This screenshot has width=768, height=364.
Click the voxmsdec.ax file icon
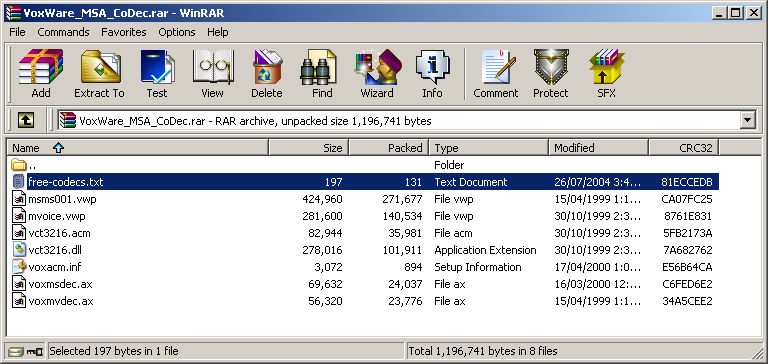(19, 284)
